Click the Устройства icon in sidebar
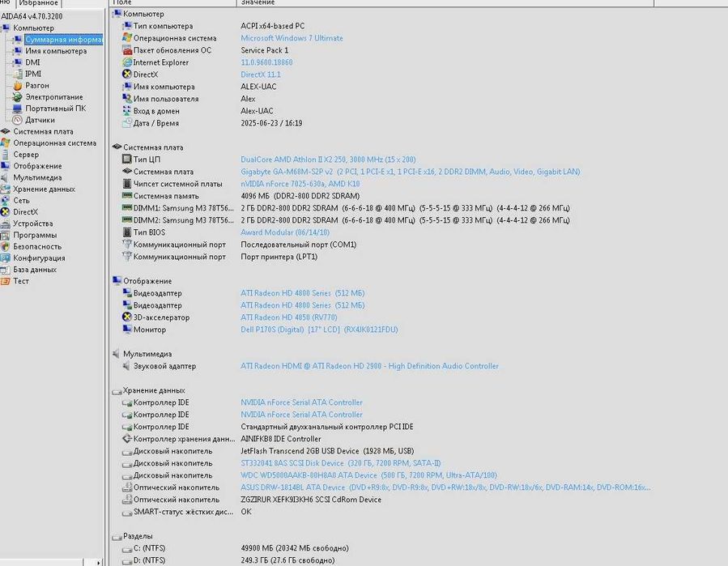The height and width of the screenshot is (566, 728). pyautogui.click(x=5, y=223)
